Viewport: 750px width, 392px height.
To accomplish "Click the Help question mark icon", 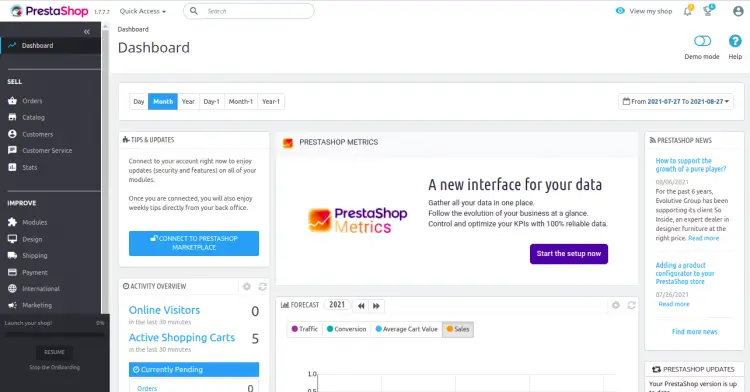I will 735,41.
